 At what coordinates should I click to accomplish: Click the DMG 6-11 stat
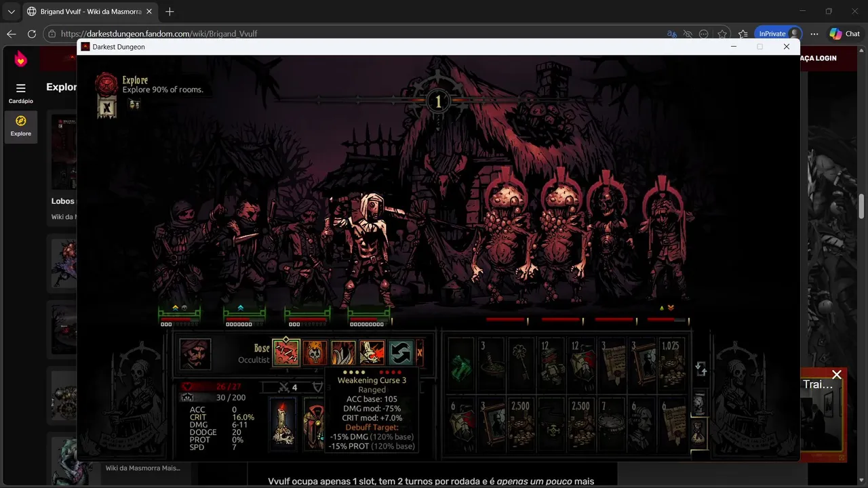click(218, 425)
